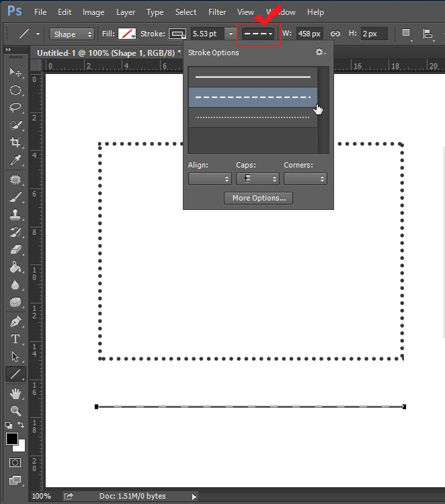Click the Fill color swatch
Screen dimensions: 445x504
tap(127, 34)
